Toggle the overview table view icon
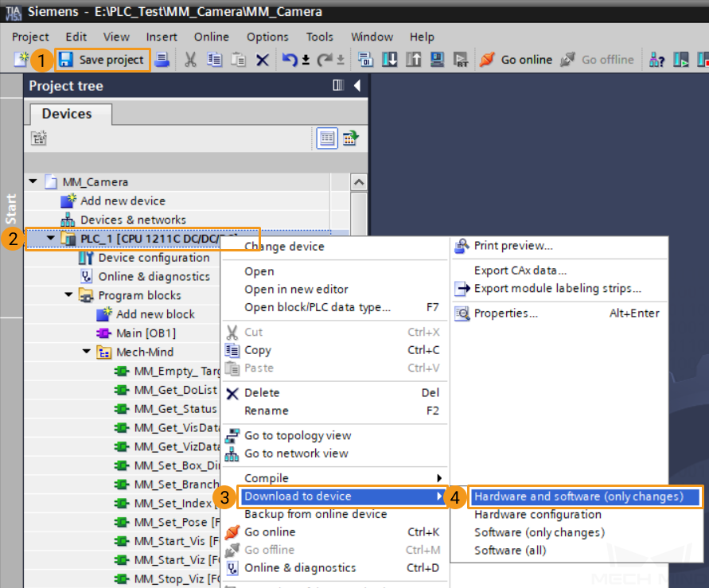Screen dimensions: 709x588 tap(327, 138)
